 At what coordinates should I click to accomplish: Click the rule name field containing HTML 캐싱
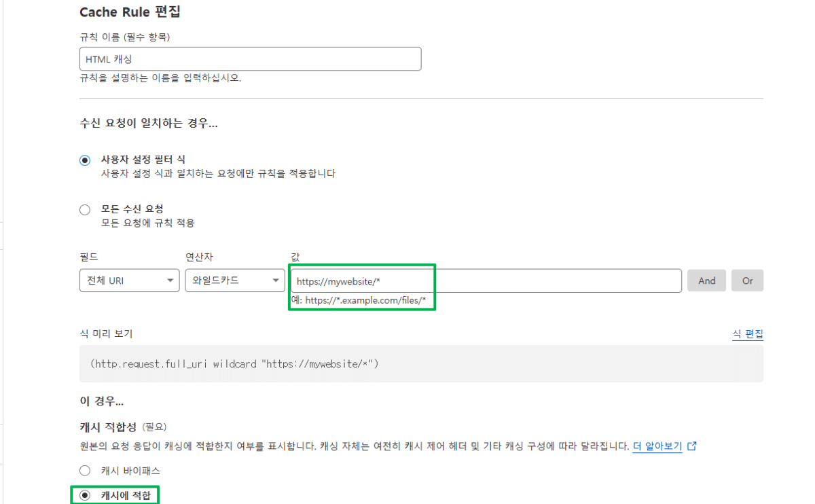pos(251,59)
